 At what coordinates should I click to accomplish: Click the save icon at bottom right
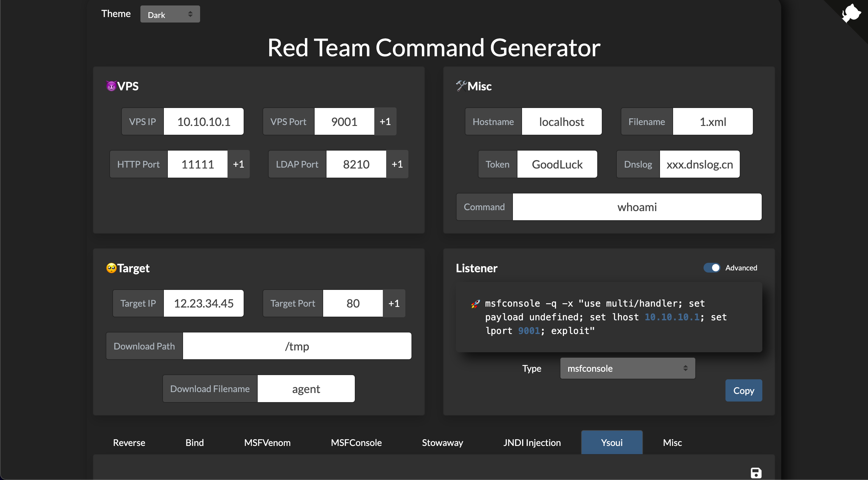point(756,473)
